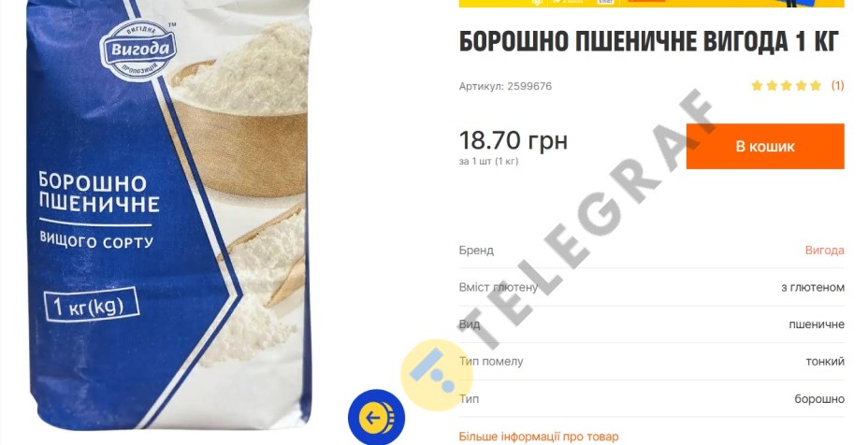
Task: Click the тонкий Тип помелу value
Action: 825,362
